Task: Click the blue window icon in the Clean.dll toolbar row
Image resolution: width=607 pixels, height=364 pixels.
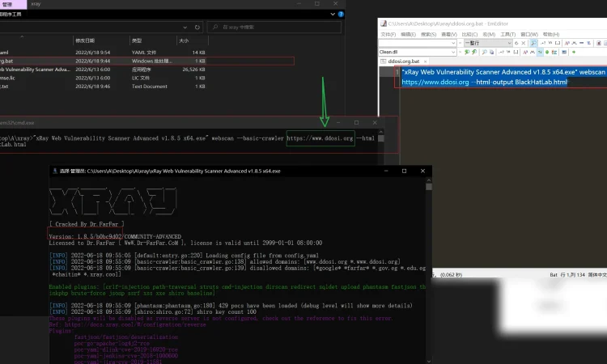Action: coord(564,52)
